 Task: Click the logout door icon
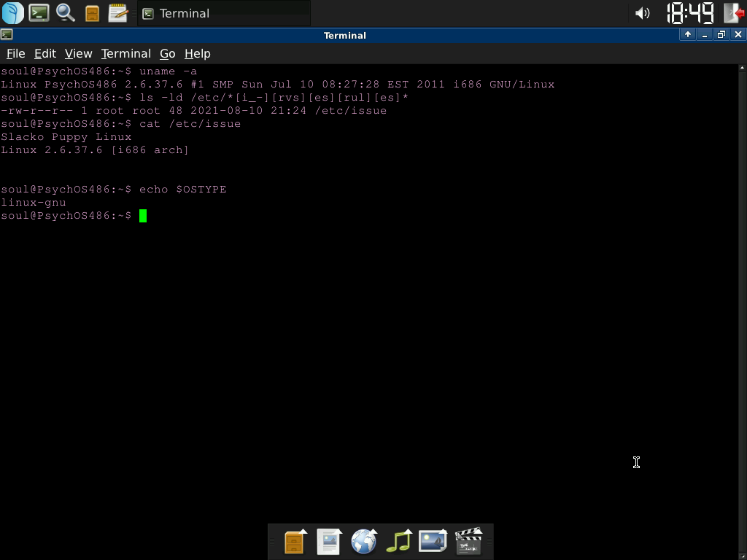click(x=734, y=13)
